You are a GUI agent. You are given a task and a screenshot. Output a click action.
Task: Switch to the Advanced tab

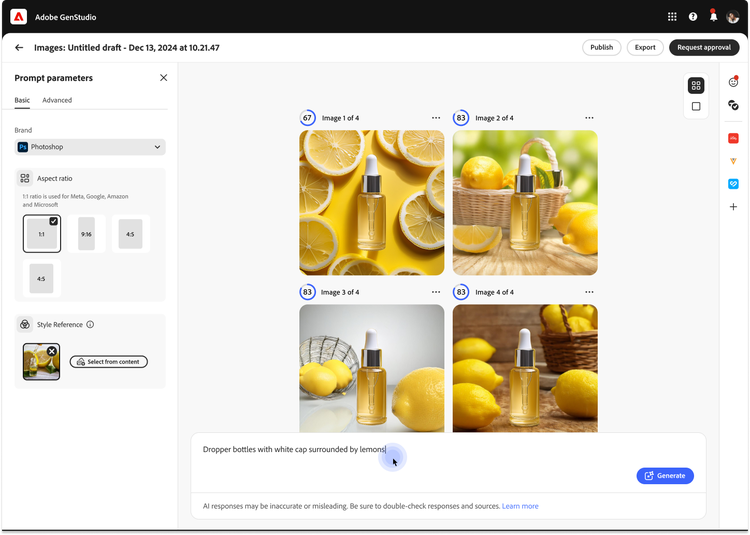click(57, 100)
